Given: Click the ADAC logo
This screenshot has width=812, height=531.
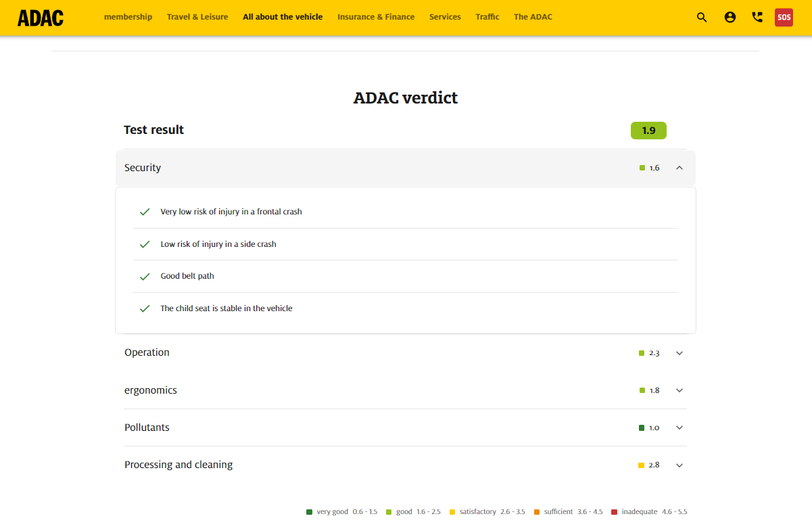Looking at the screenshot, I should pyautogui.click(x=41, y=18).
